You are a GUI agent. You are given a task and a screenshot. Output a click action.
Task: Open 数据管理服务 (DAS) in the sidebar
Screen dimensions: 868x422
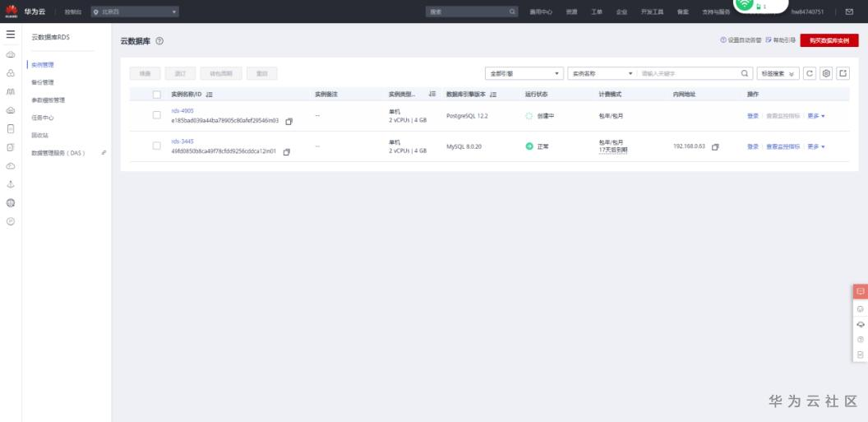point(58,153)
